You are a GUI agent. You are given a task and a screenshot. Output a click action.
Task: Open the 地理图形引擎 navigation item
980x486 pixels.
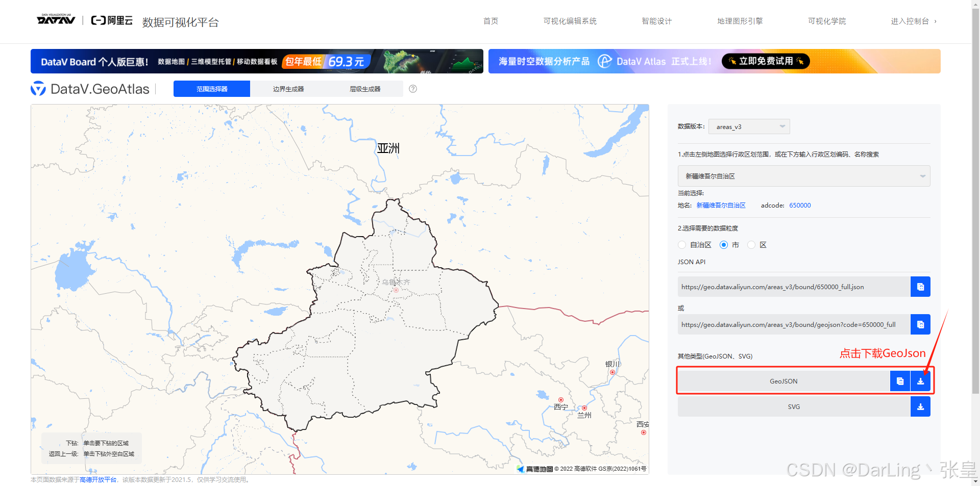tap(740, 21)
